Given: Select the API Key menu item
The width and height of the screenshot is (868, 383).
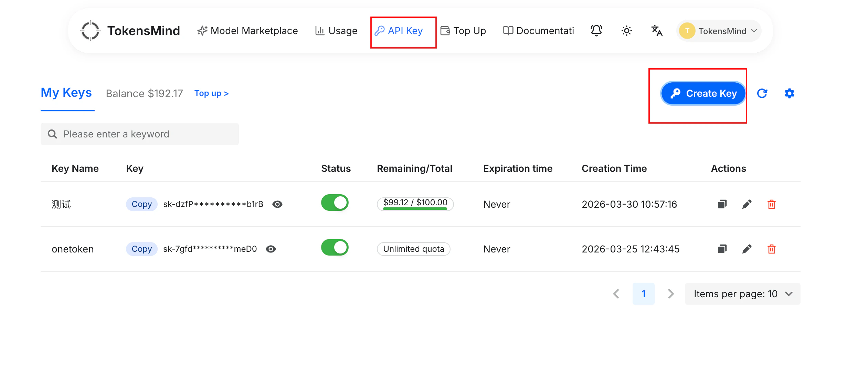Looking at the screenshot, I should coord(399,31).
